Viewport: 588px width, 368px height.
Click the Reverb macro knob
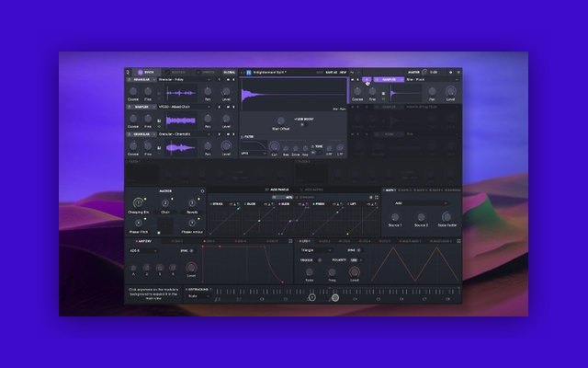(192, 203)
